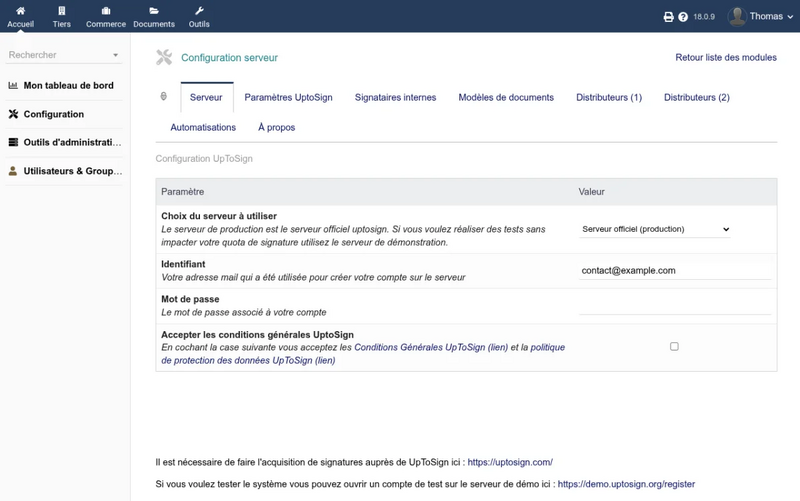
Task: Open the https://uptosign.com/ link
Action: tap(510, 462)
